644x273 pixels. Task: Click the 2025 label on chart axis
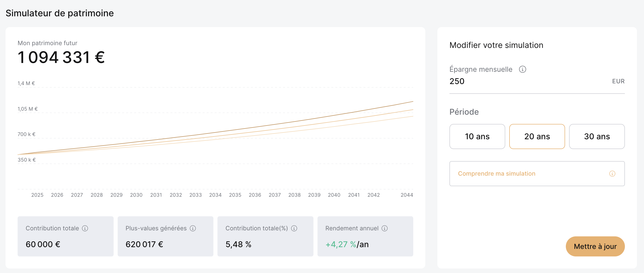(x=37, y=195)
